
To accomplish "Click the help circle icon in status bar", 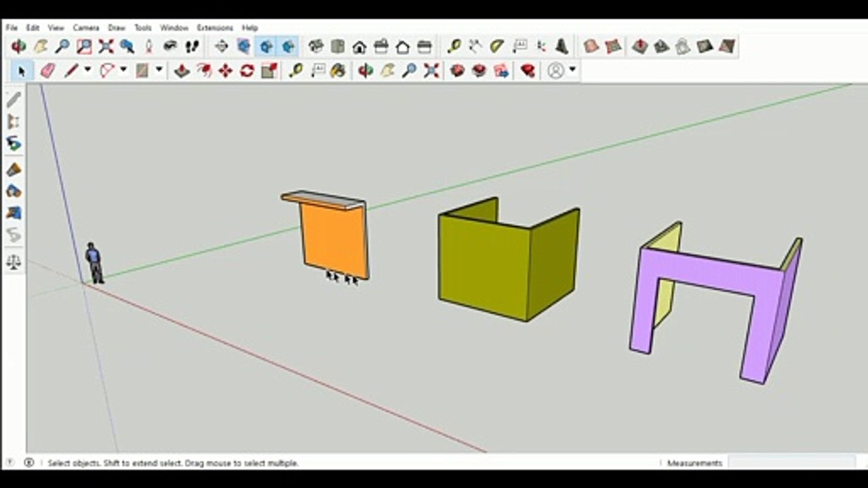I will (x=9, y=462).
